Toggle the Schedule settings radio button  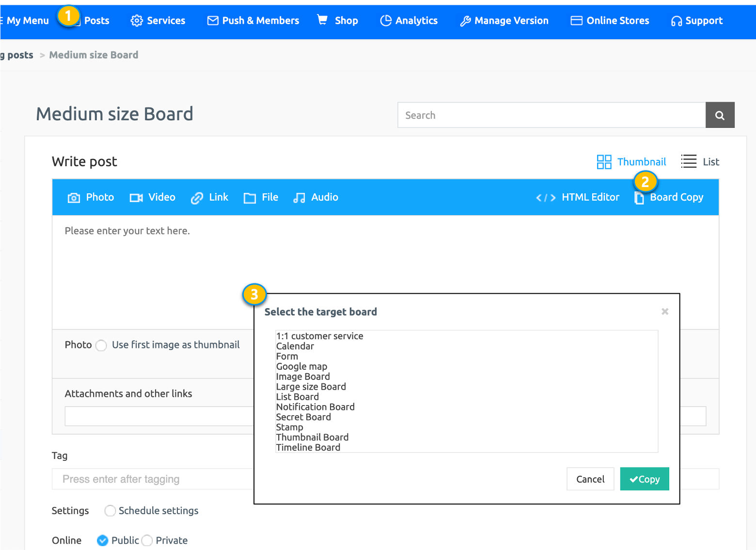tap(110, 511)
